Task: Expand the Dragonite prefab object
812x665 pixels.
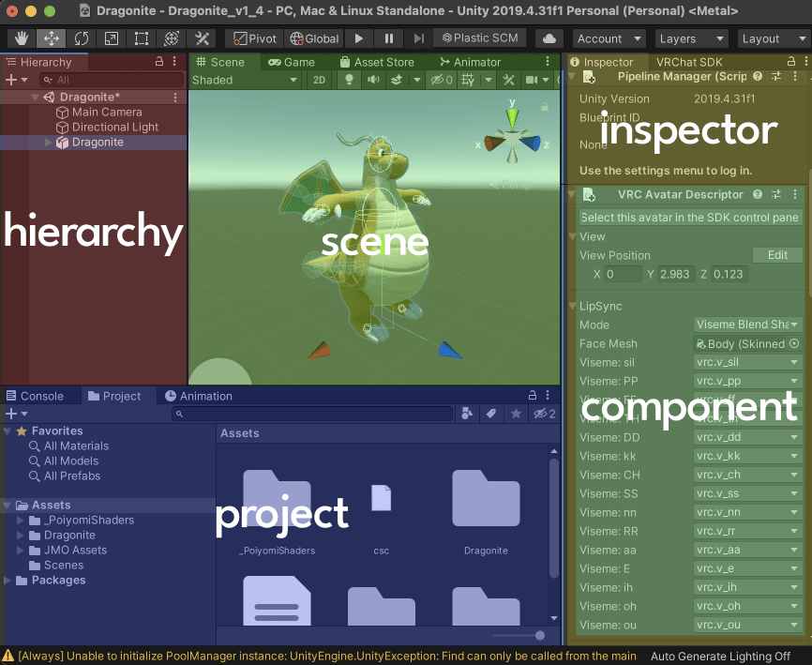Action: [x=48, y=143]
